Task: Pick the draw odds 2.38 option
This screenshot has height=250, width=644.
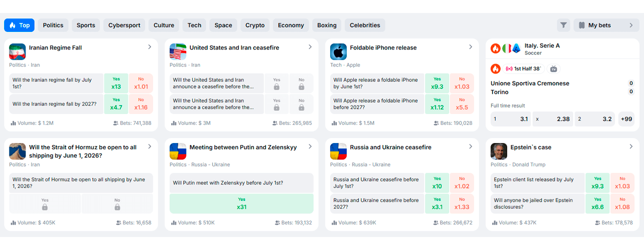Action: pos(553,119)
